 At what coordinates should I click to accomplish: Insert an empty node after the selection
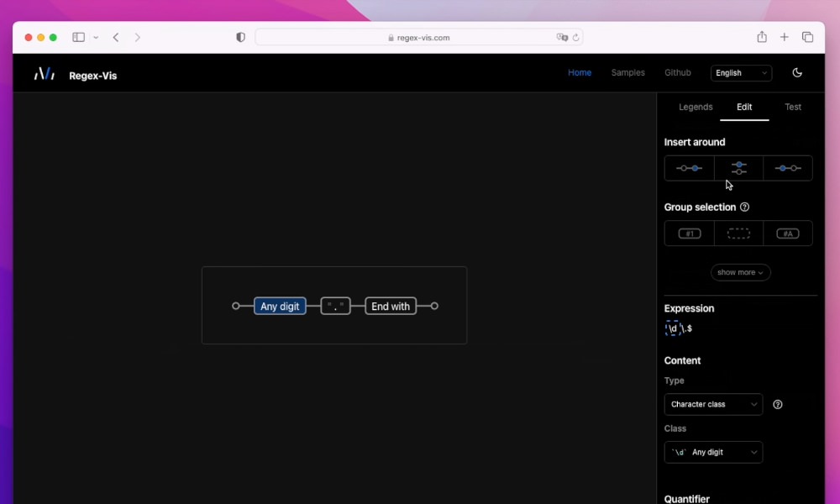pyautogui.click(x=788, y=168)
